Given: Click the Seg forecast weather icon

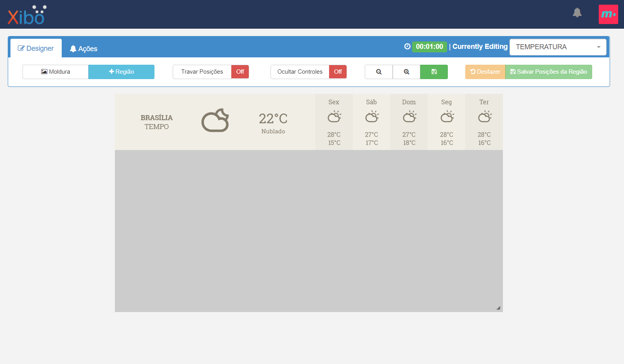Looking at the screenshot, I should (447, 116).
